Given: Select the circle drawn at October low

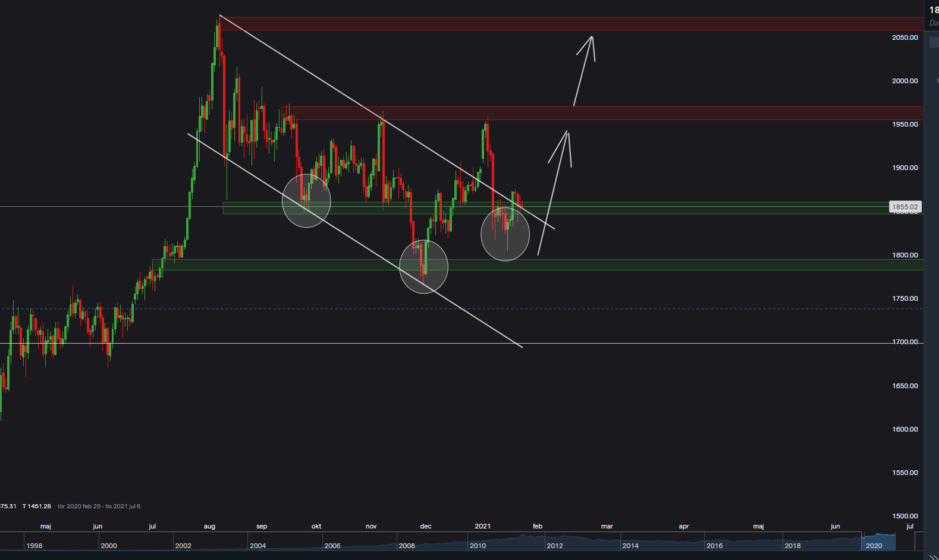Looking at the screenshot, I should [306, 201].
